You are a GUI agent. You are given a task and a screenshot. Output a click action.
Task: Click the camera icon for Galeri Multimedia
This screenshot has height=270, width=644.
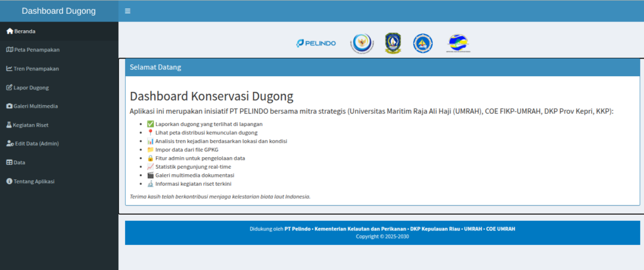[x=9, y=106]
